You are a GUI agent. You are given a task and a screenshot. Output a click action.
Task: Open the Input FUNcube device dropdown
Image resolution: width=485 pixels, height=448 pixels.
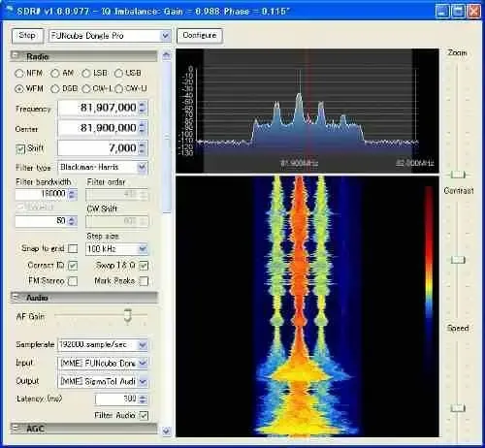(x=143, y=364)
